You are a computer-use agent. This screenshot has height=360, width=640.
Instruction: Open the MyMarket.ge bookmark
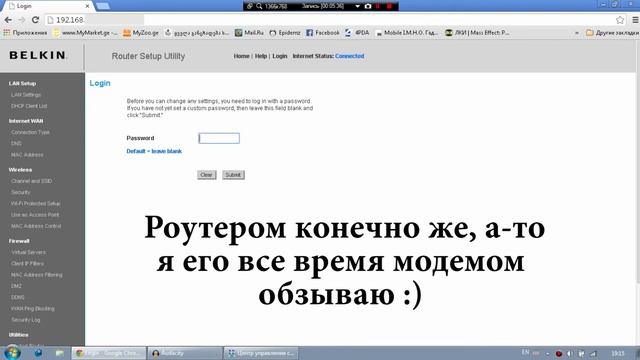[86, 33]
